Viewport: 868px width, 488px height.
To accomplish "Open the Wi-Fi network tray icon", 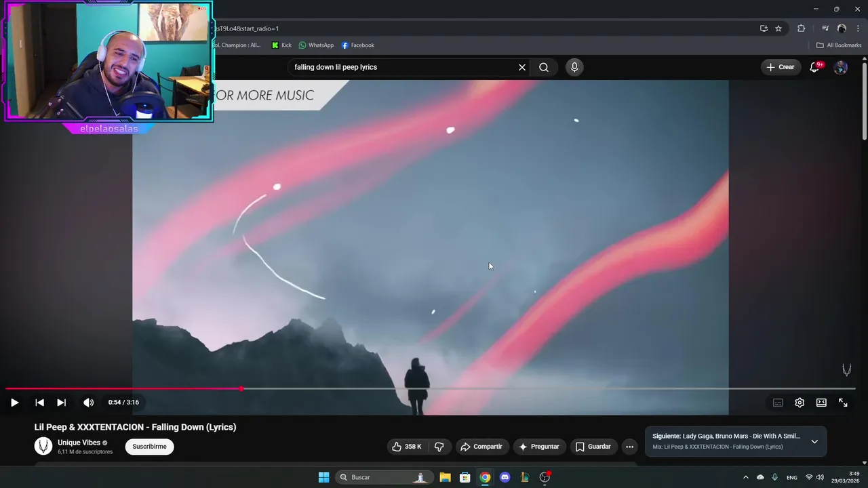I will pyautogui.click(x=809, y=477).
